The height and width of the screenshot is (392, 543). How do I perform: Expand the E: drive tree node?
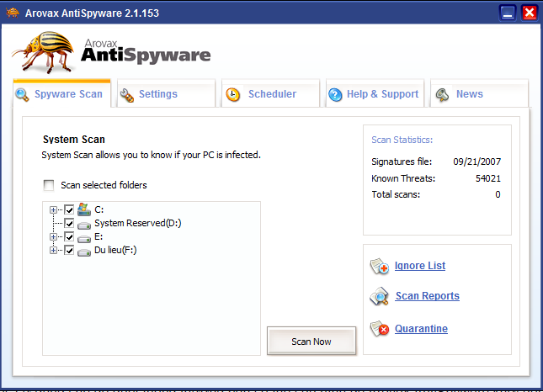click(54, 236)
